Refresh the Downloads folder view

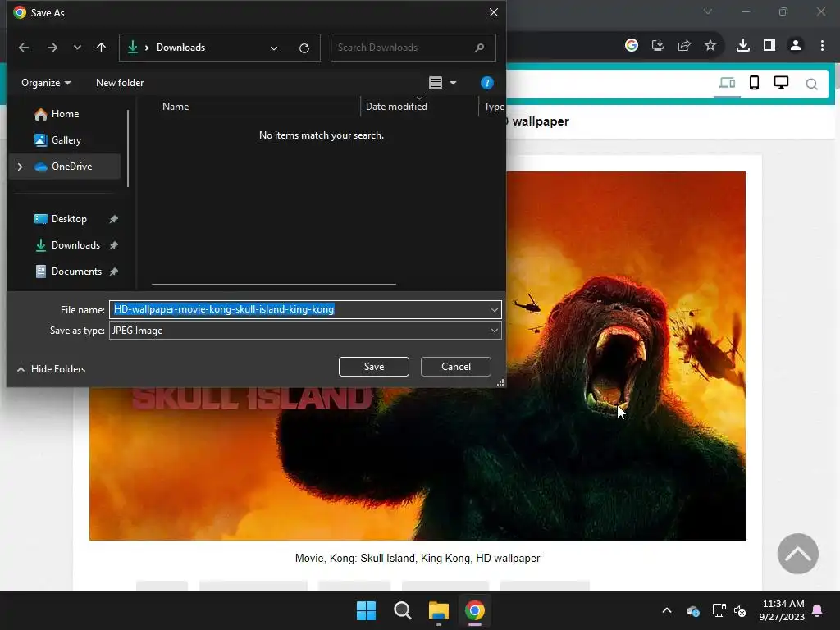click(x=304, y=48)
